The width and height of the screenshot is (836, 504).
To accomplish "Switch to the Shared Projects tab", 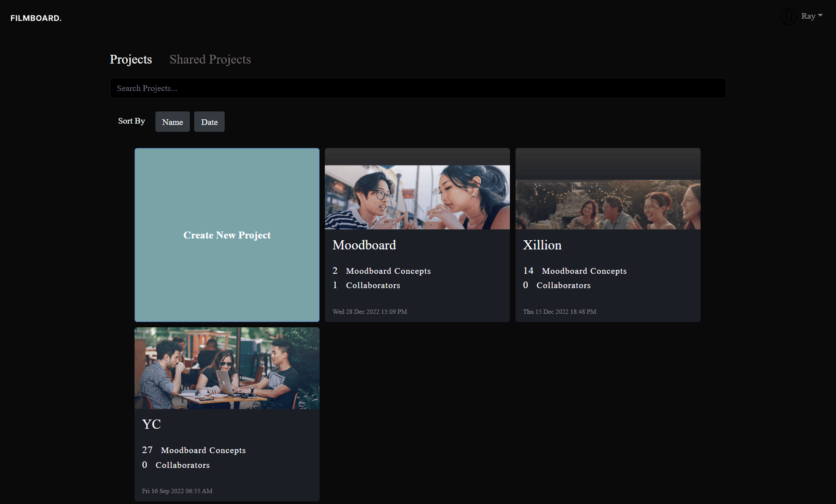I will [x=210, y=60].
